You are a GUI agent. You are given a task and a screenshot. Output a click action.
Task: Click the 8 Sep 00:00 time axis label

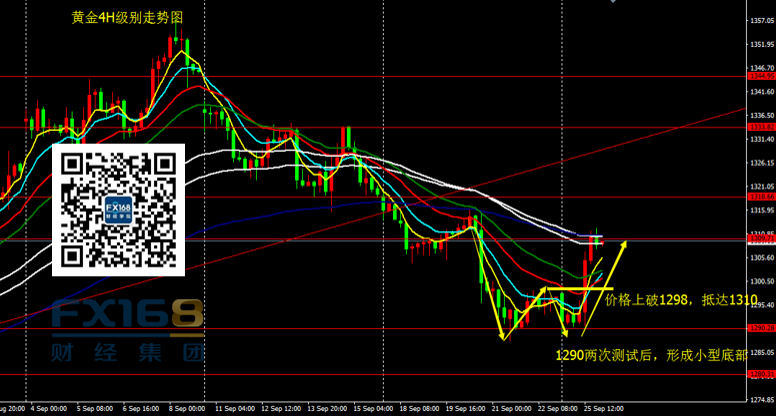click(x=189, y=409)
